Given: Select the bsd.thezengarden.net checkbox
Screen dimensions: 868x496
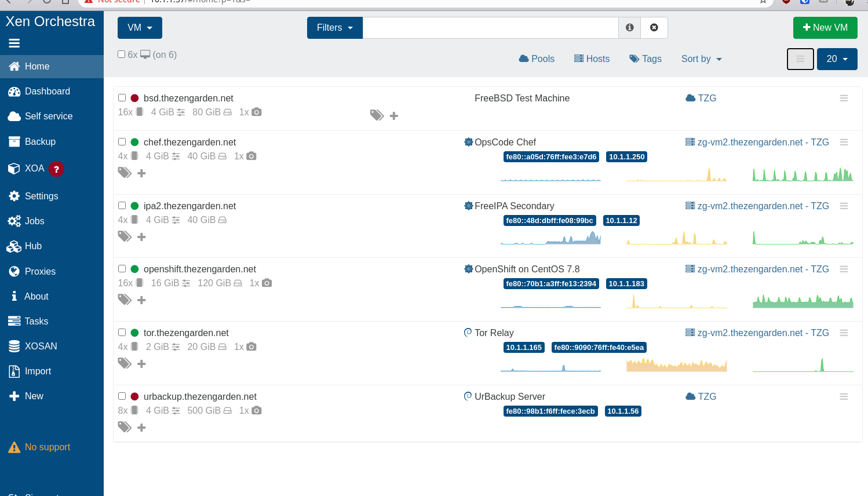Looking at the screenshot, I should point(122,98).
